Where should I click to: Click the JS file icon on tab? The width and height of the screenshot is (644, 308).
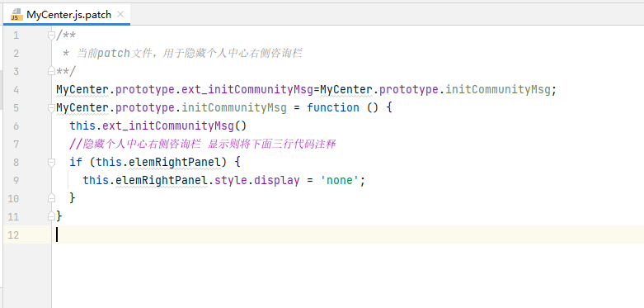coord(16,14)
